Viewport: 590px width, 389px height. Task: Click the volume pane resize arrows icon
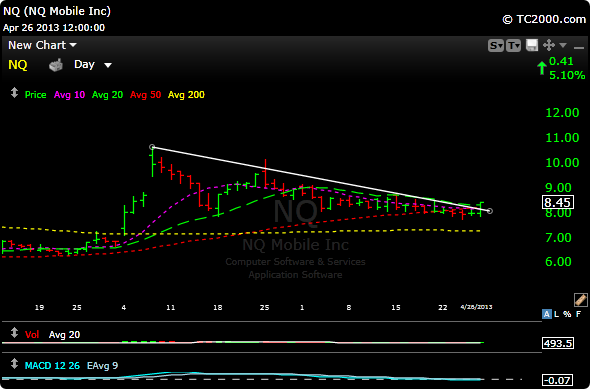(x=14, y=333)
